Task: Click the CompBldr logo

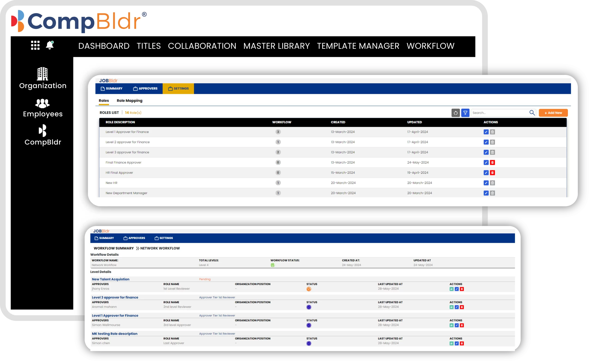Action: pos(79,21)
